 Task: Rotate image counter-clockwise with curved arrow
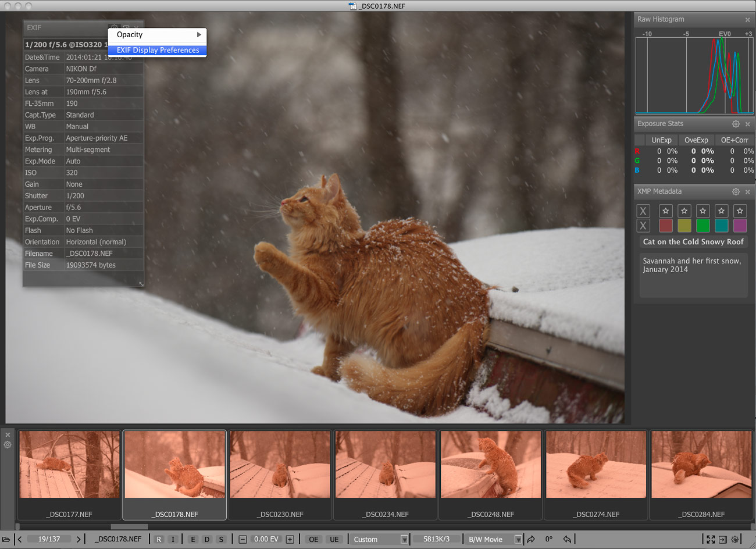tap(567, 539)
